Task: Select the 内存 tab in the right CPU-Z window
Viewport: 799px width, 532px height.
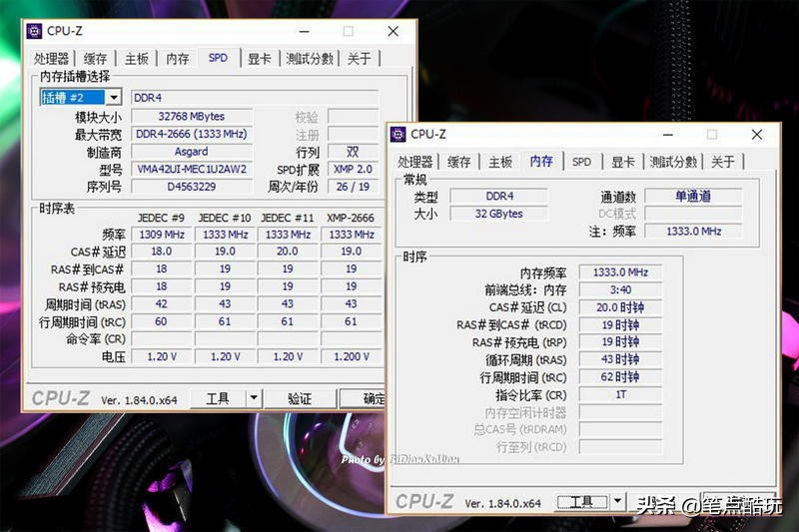Action: pyautogui.click(x=541, y=161)
